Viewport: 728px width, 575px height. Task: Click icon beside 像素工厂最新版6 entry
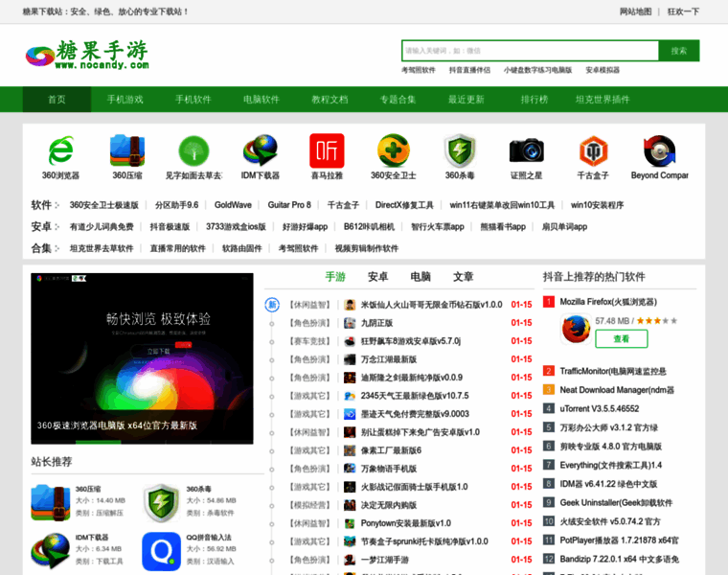tap(350, 450)
